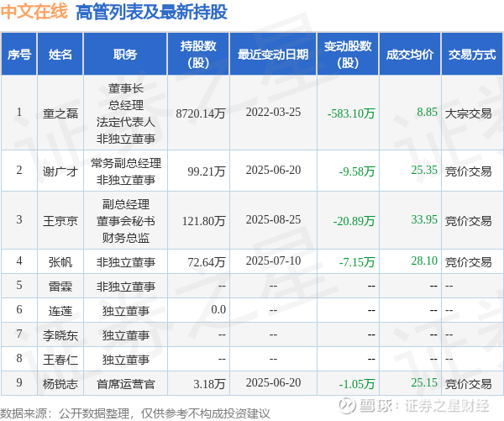Click serial number 9 cell
This screenshot has width=504, height=421.
(19, 382)
